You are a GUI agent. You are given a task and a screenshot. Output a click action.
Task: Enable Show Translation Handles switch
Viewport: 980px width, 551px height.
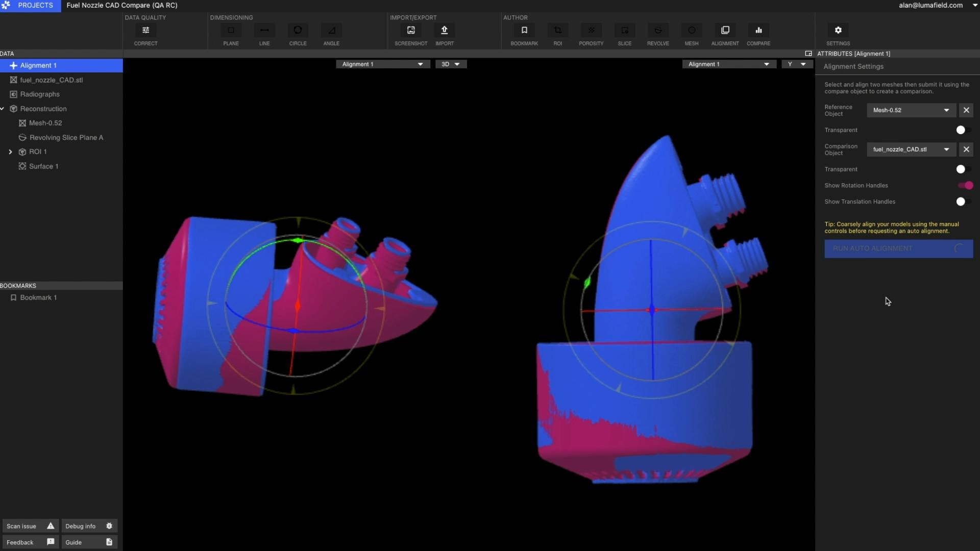[x=963, y=202]
